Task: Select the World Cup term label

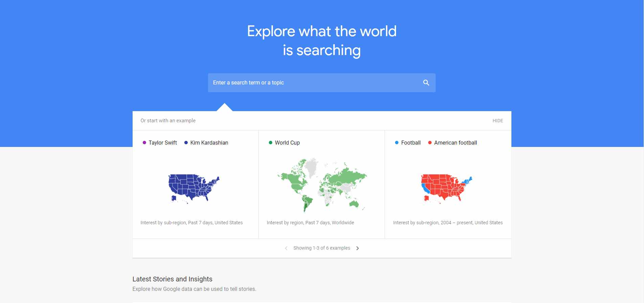Action: (x=287, y=143)
